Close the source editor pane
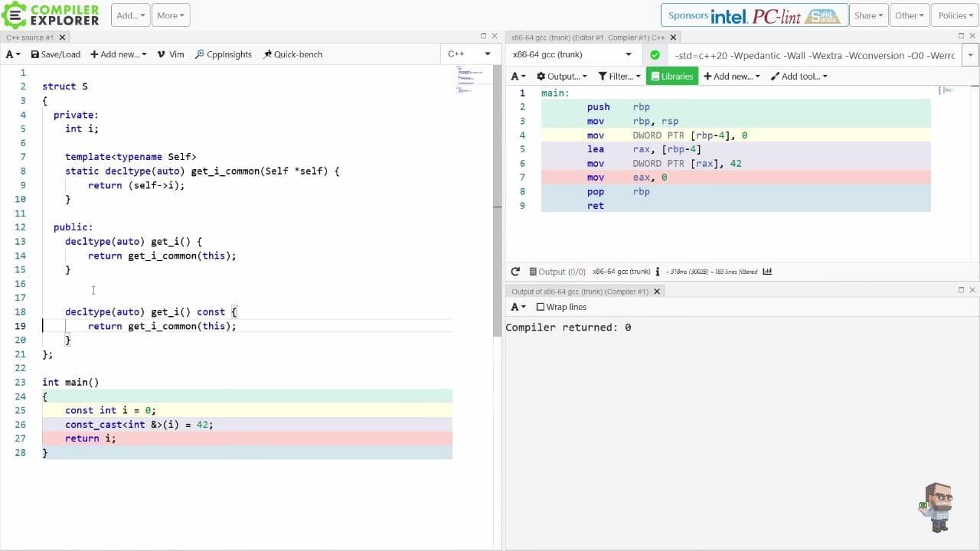Viewport: 980px width, 551px height. pos(495,36)
